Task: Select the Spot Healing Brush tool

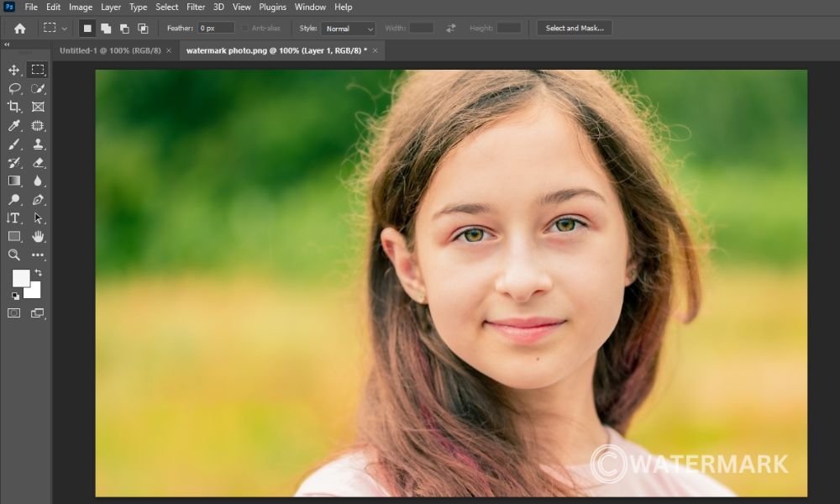Action: tap(38, 126)
